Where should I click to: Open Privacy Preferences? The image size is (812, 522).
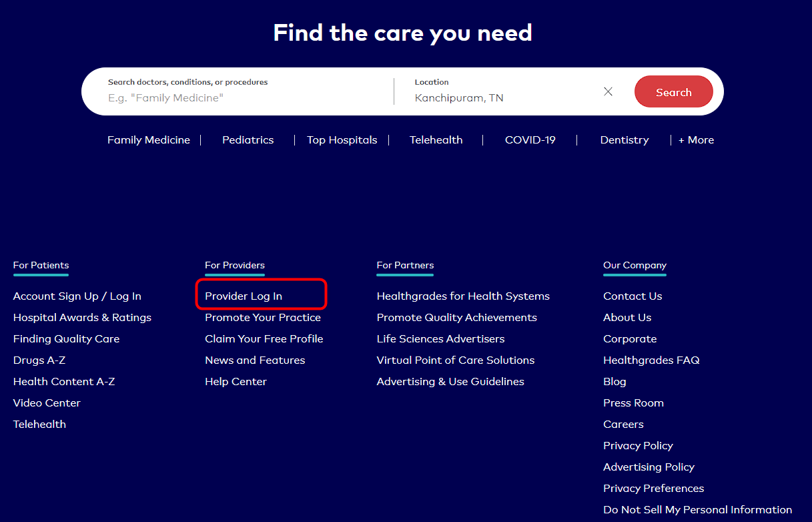pyautogui.click(x=653, y=489)
